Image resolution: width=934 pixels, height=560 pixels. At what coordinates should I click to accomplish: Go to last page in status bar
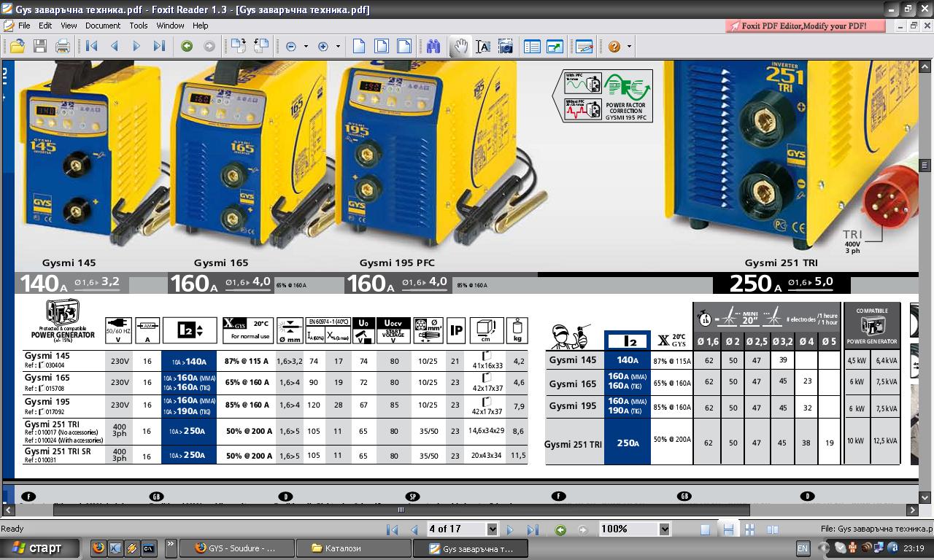click(x=533, y=530)
